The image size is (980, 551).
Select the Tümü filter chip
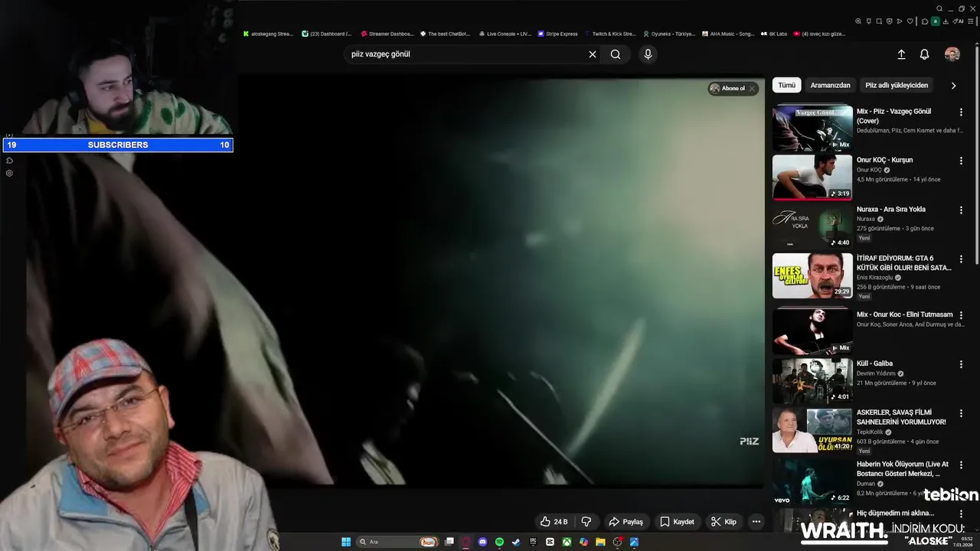coord(786,86)
